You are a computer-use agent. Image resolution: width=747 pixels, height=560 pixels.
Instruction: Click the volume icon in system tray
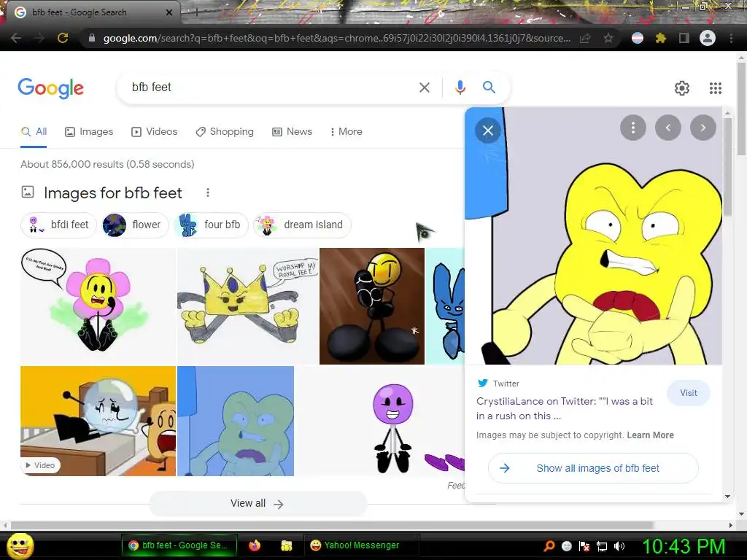619,546
